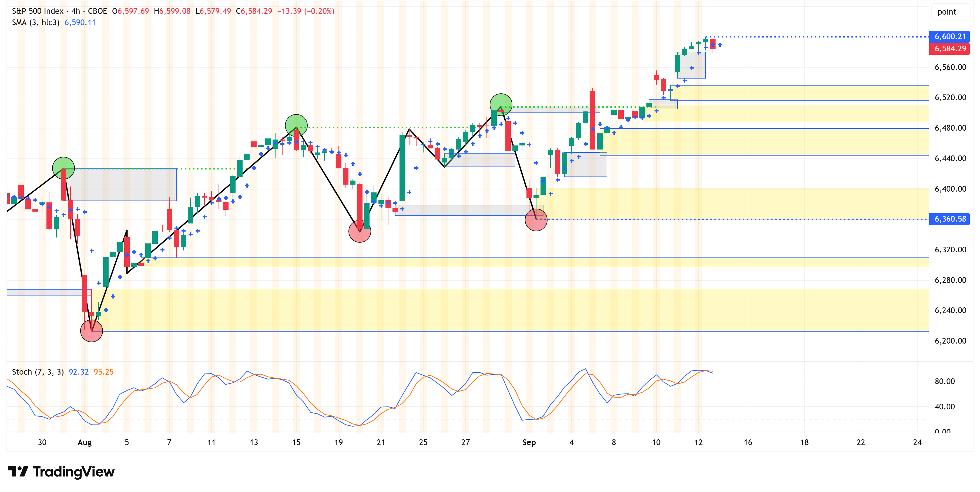
Task: Click the S&P 500 Index symbol title
Action: point(37,11)
